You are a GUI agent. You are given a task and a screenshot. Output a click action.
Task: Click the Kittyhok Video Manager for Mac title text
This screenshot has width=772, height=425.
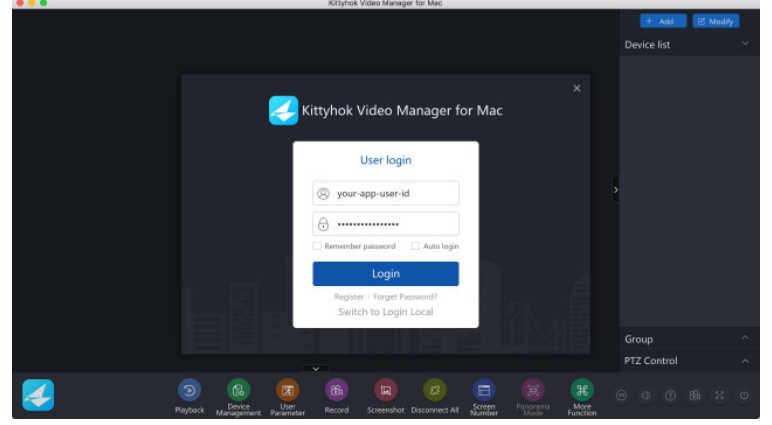(x=402, y=110)
